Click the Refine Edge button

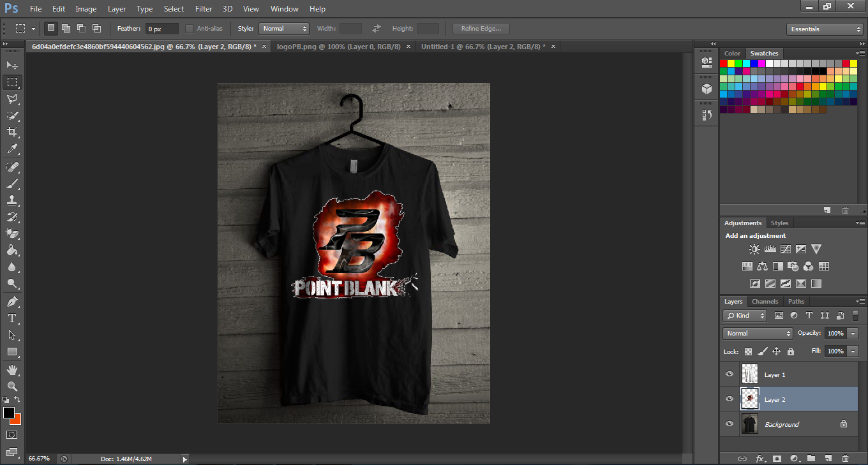pyautogui.click(x=481, y=29)
